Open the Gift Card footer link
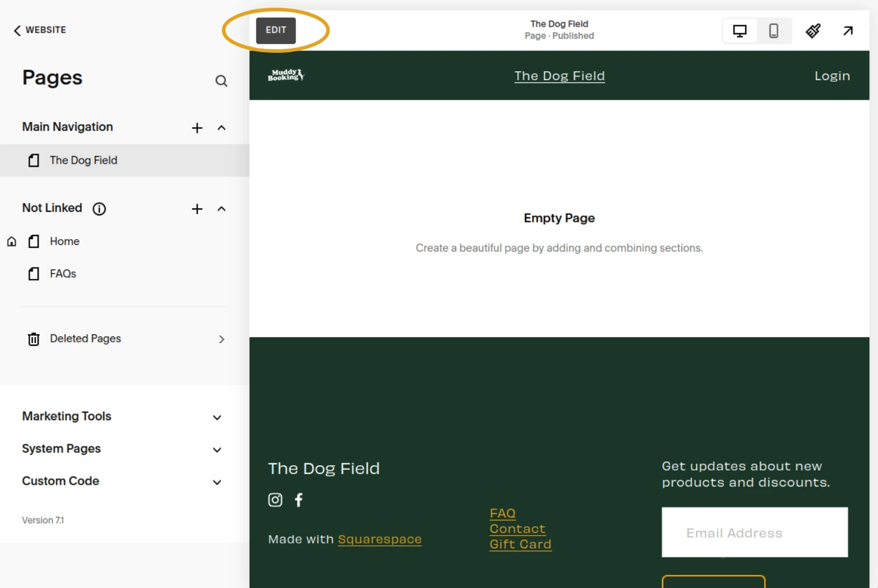The height and width of the screenshot is (588, 878). pyautogui.click(x=520, y=543)
